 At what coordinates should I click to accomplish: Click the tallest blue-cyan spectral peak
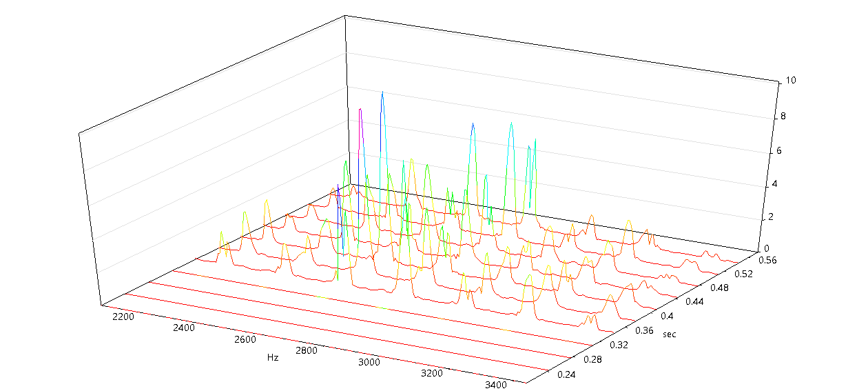382,92
